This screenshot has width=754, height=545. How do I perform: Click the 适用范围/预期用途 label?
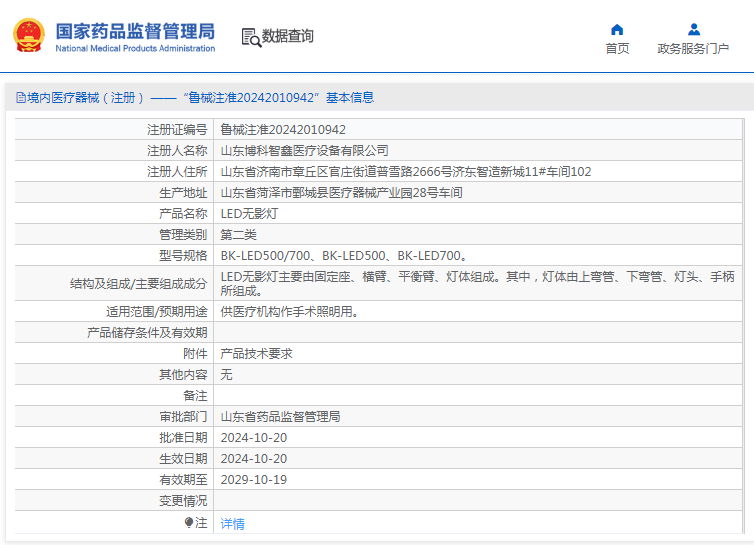(x=157, y=312)
